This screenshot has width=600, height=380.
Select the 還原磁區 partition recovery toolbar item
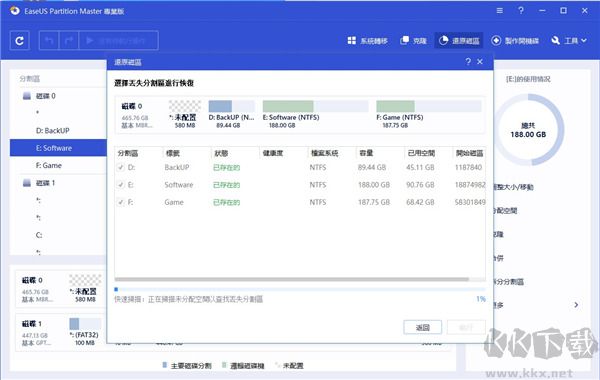tap(459, 41)
